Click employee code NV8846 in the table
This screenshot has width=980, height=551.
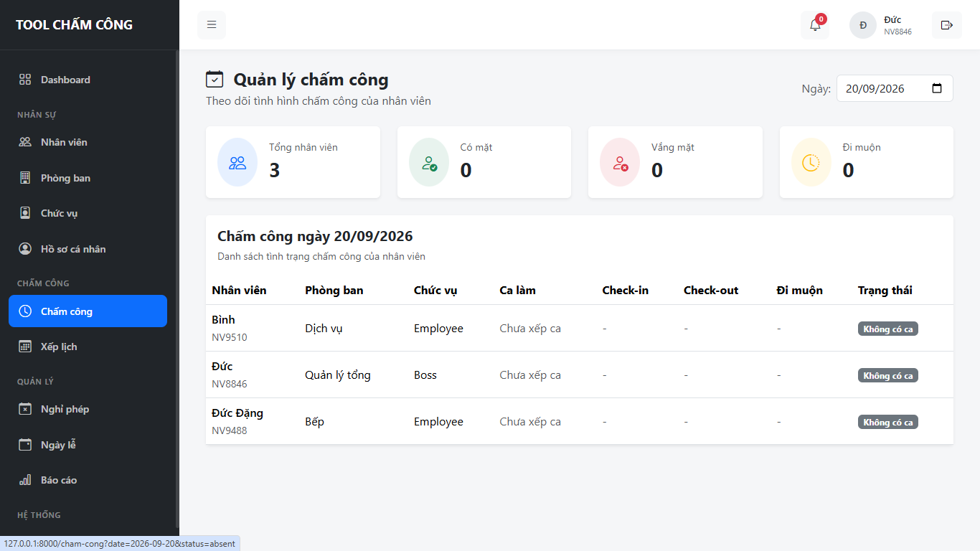pos(230,384)
